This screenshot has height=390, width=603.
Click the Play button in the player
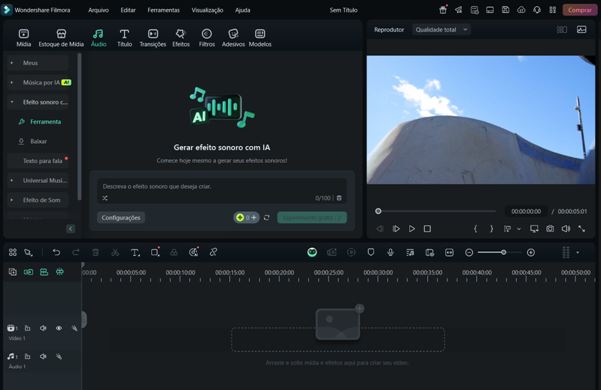click(411, 229)
